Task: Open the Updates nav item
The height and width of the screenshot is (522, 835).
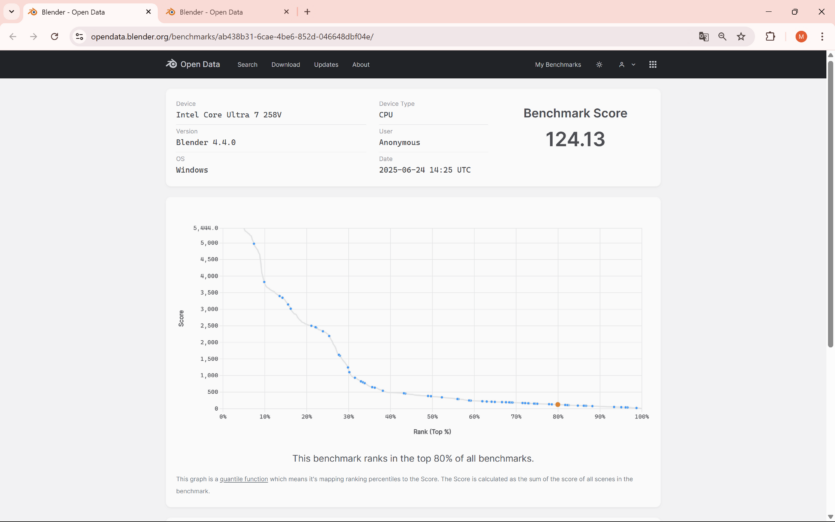Action: (326, 64)
